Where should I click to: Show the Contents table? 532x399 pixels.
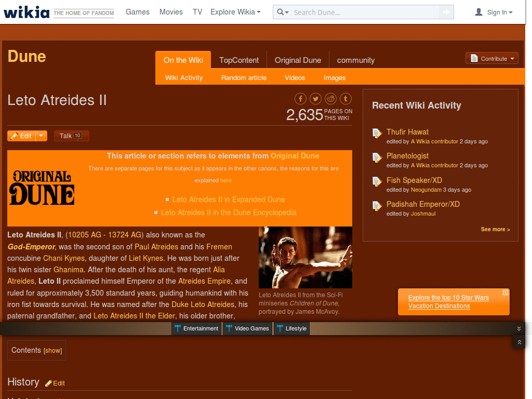[53, 351]
